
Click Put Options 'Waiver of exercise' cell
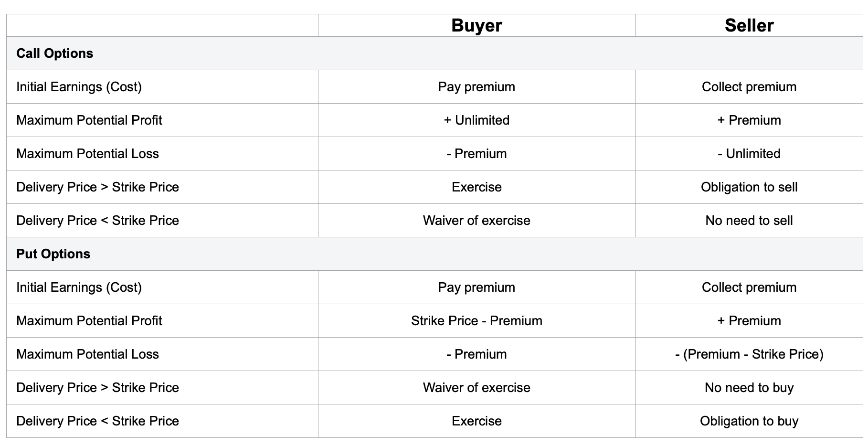coord(476,388)
